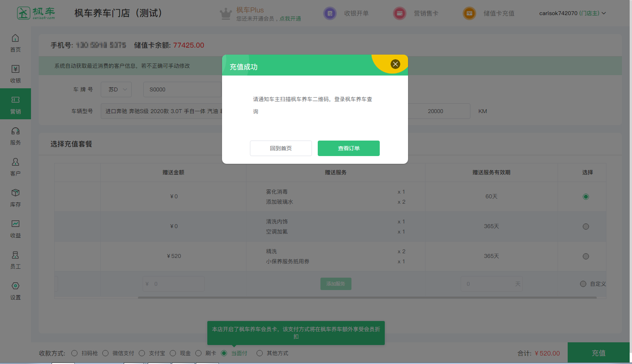632x364 pixels.
Task: Choose WeChat Pay (微信支付) payment method
Action: tap(105, 353)
